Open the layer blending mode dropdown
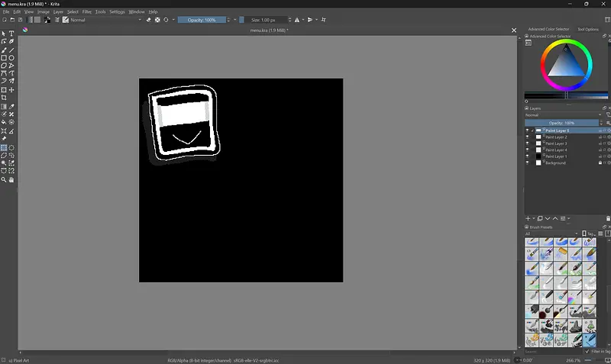Screen dimensions: 611x364 click(562, 115)
